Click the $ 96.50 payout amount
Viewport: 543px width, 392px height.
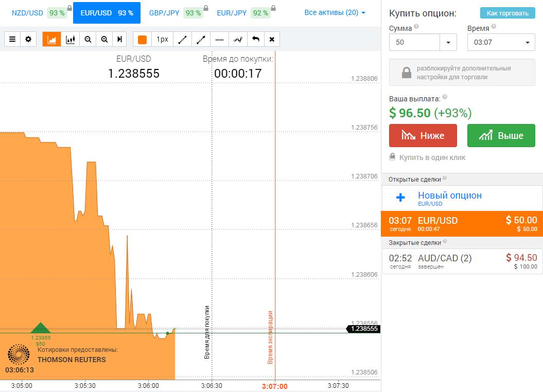(410, 113)
